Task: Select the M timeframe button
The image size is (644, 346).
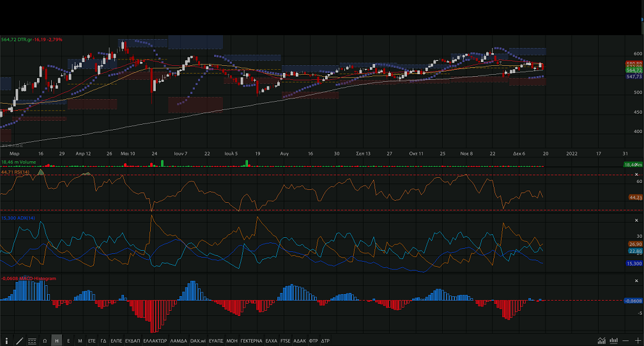Action: [80, 341]
